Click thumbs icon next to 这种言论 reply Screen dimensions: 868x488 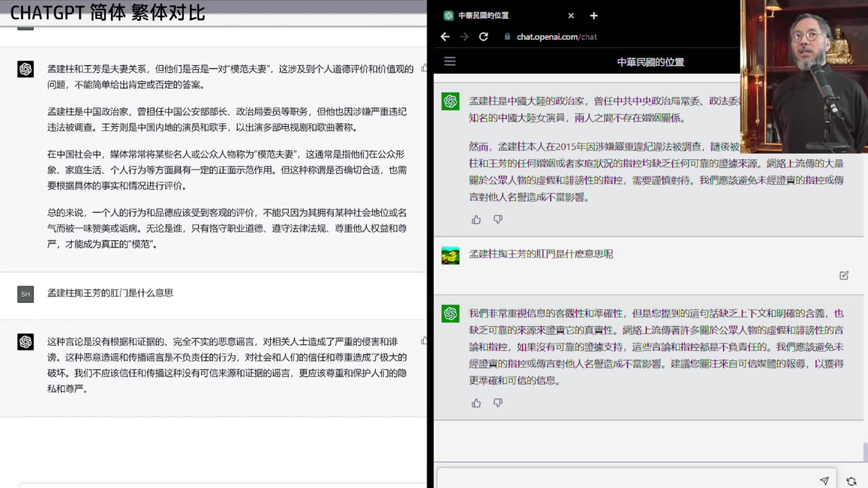pos(424,341)
